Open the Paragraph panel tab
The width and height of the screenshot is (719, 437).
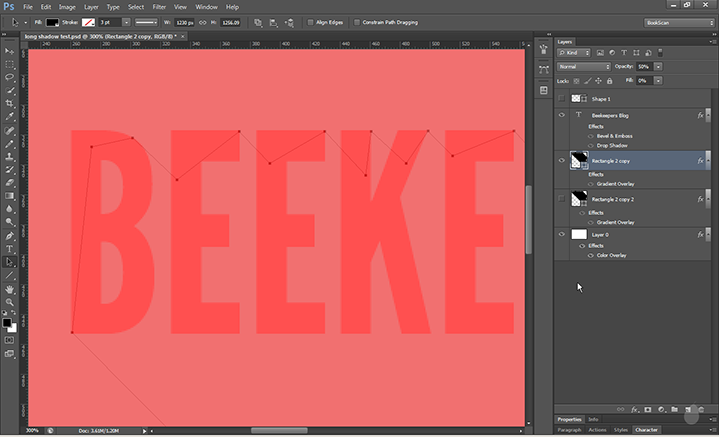570,430
